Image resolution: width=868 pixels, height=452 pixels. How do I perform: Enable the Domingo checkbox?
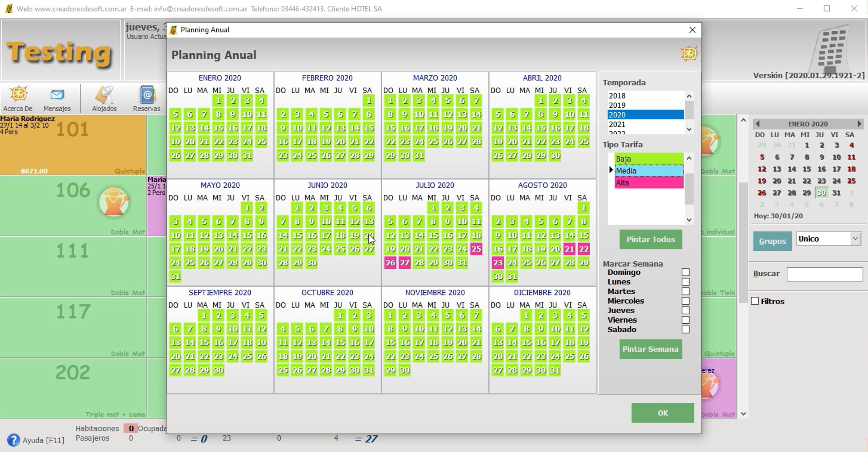click(x=685, y=272)
